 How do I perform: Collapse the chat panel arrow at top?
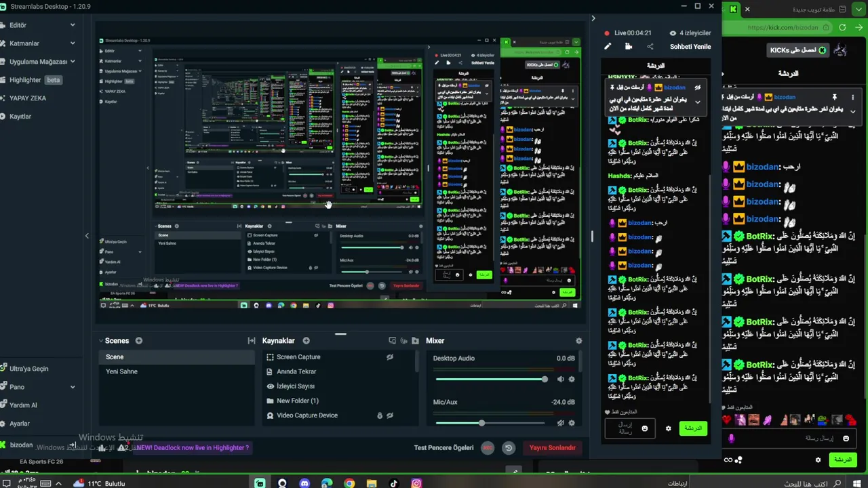593,18
